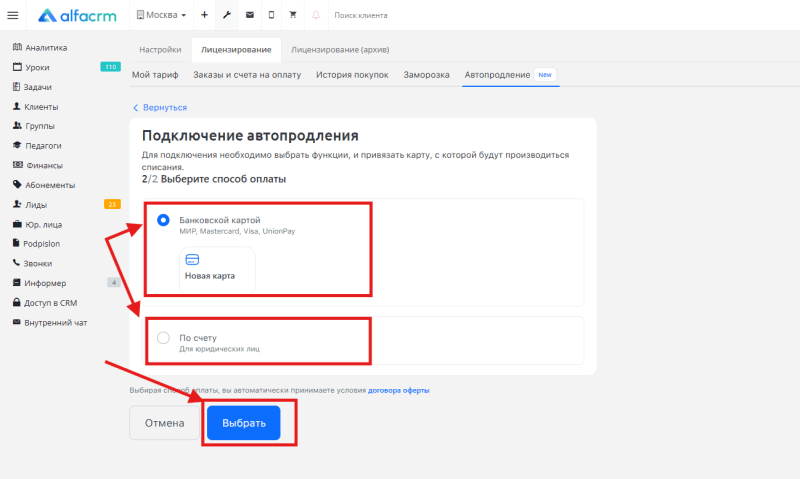Screen dimensions: 800x479
Task: Open the Настройки tab
Action: pos(160,49)
